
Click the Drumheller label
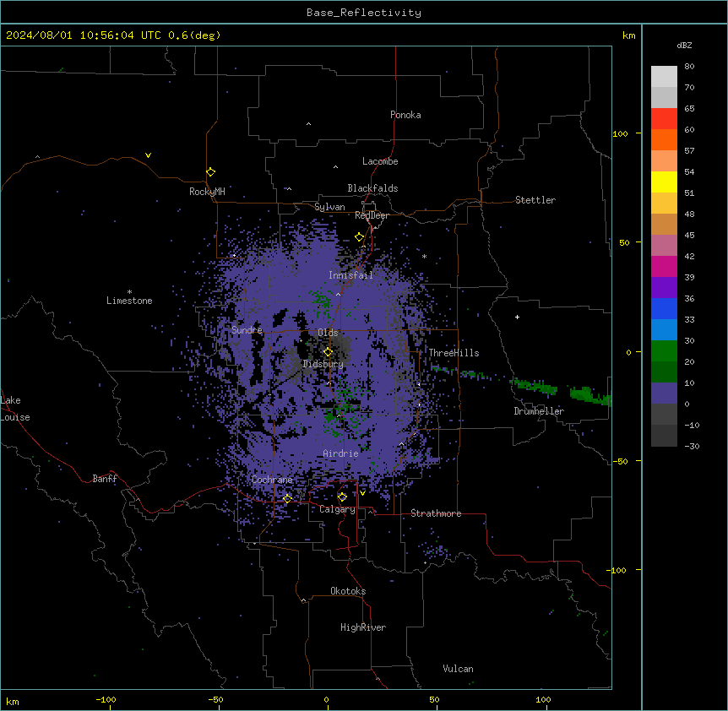(539, 411)
